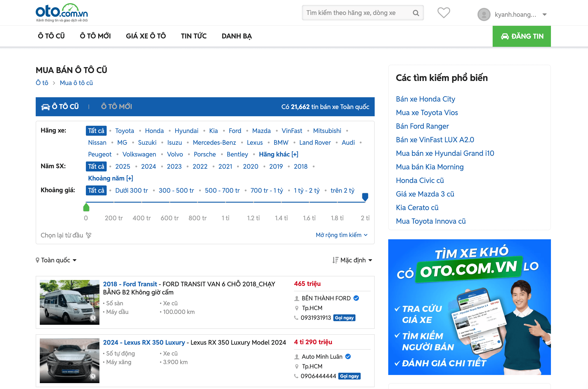The width and height of the screenshot is (588, 389).
Task: Click phone icon beside 0906444444
Action: click(296, 376)
